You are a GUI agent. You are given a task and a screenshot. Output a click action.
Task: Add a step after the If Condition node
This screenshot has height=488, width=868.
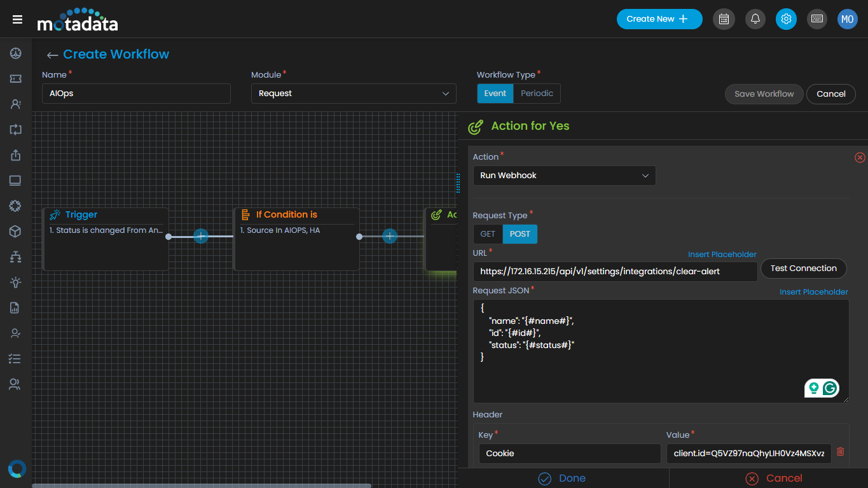point(390,237)
